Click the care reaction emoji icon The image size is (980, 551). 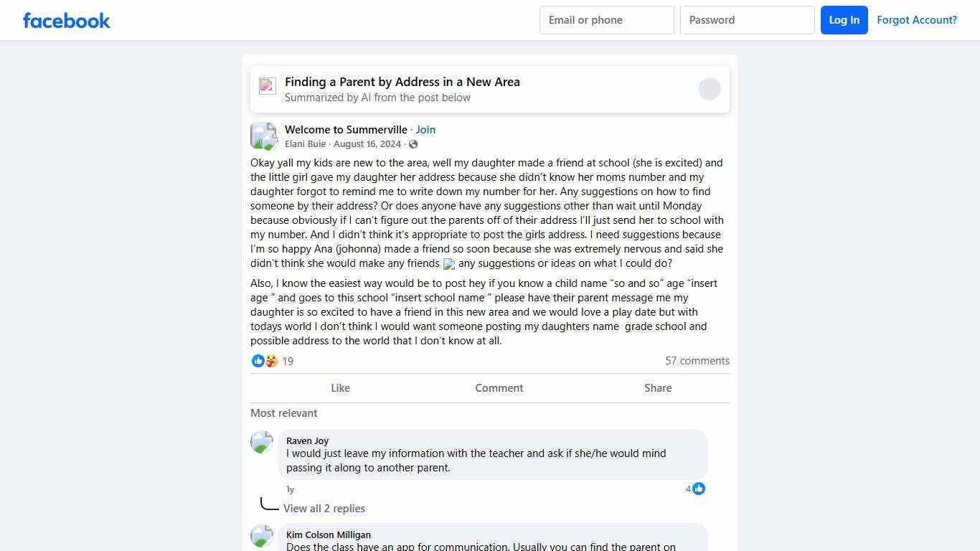point(271,361)
